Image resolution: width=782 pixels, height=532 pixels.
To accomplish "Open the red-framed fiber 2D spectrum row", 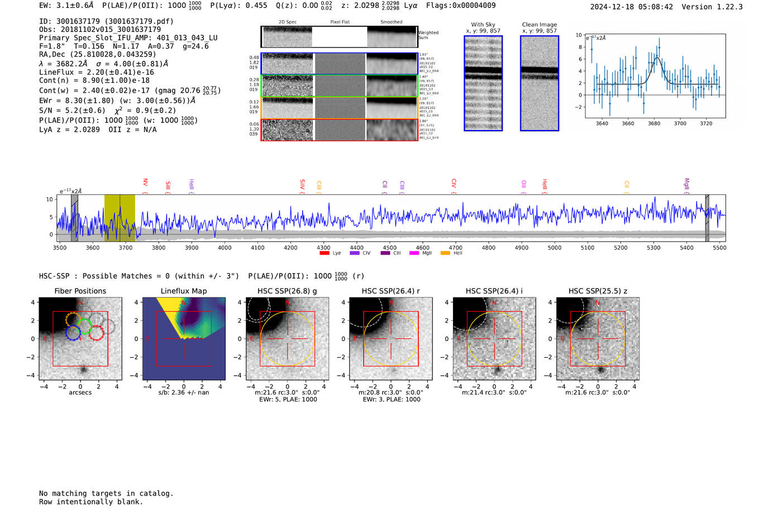I will pyautogui.click(x=339, y=130).
